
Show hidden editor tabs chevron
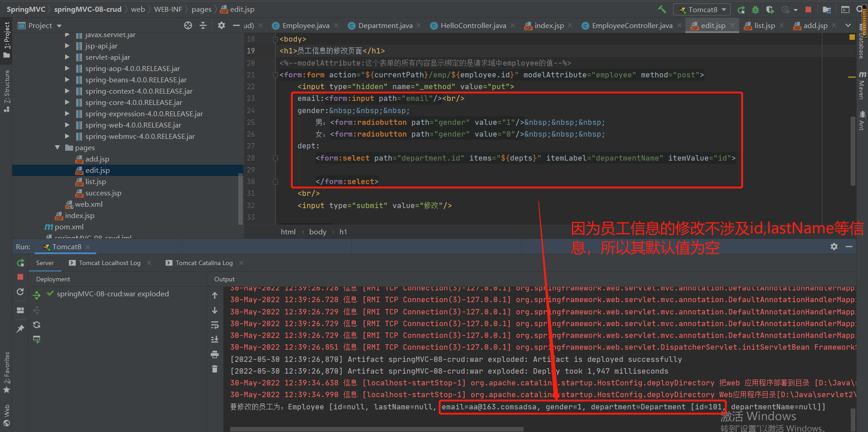(x=848, y=25)
